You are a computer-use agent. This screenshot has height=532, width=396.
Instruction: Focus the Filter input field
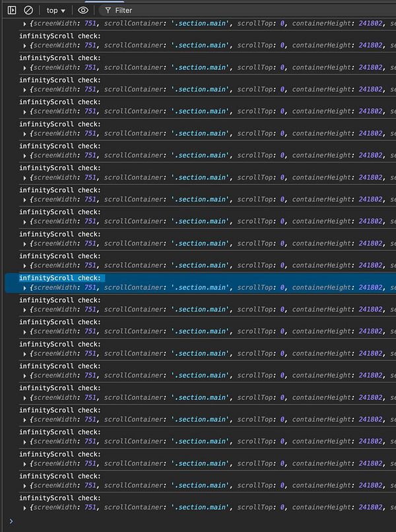point(247,11)
